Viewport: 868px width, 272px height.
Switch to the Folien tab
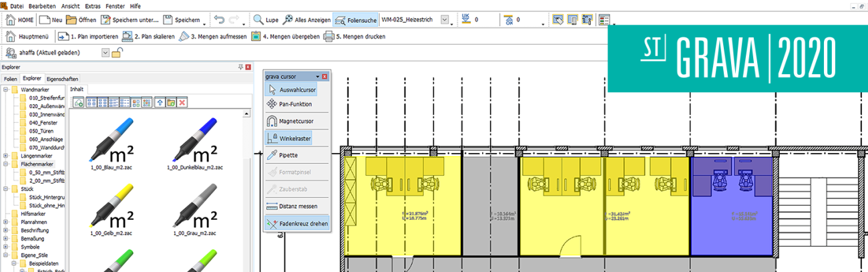(x=11, y=78)
